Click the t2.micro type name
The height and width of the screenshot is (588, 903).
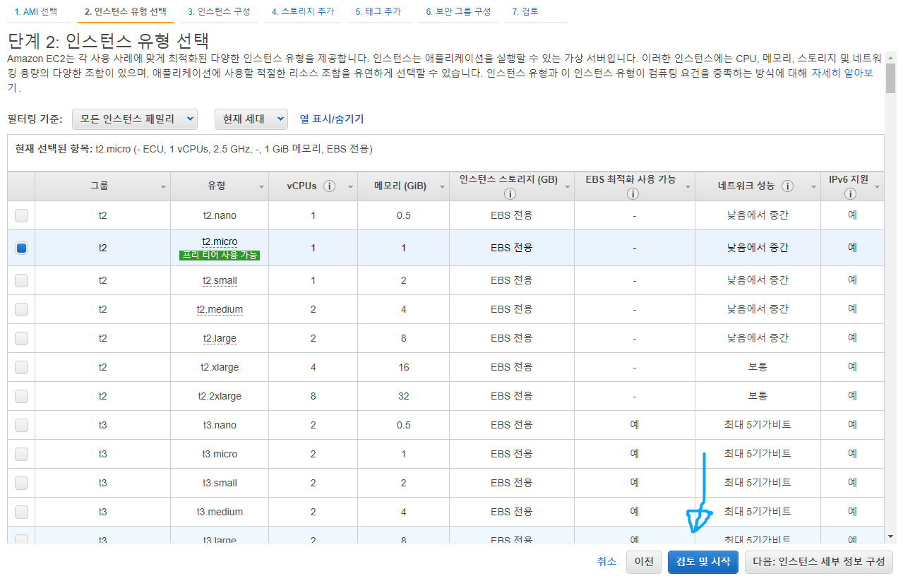pyautogui.click(x=220, y=242)
